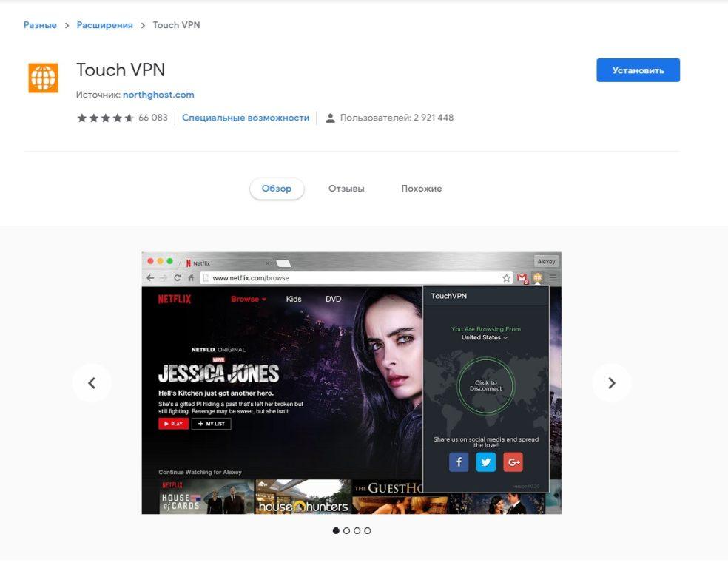Click the red macOS close dot
This screenshot has width=728, height=568.
tap(150, 261)
